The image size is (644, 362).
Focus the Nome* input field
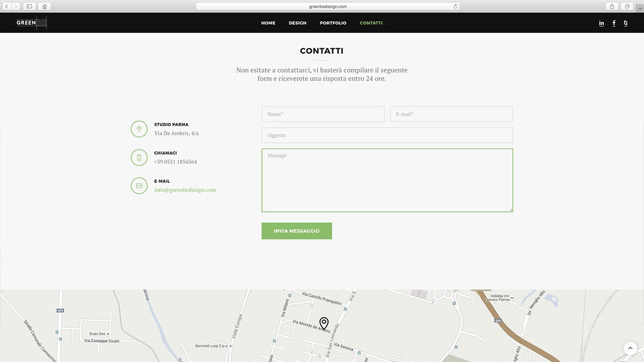point(323,114)
